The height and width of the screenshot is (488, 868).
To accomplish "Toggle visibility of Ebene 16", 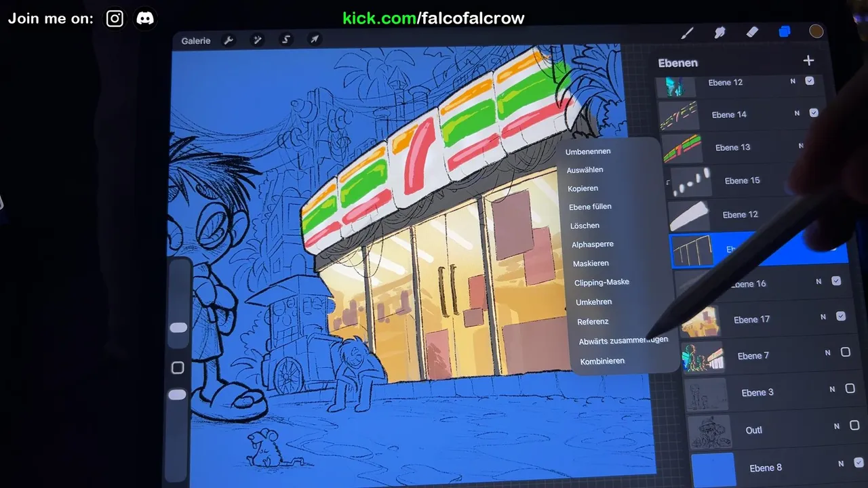I will click(836, 281).
